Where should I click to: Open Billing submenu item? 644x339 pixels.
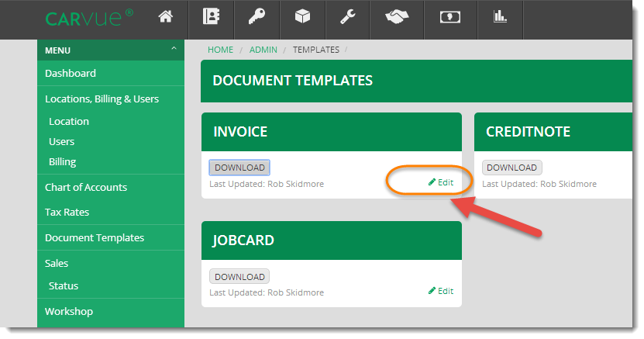pyautogui.click(x=63, y=162)
